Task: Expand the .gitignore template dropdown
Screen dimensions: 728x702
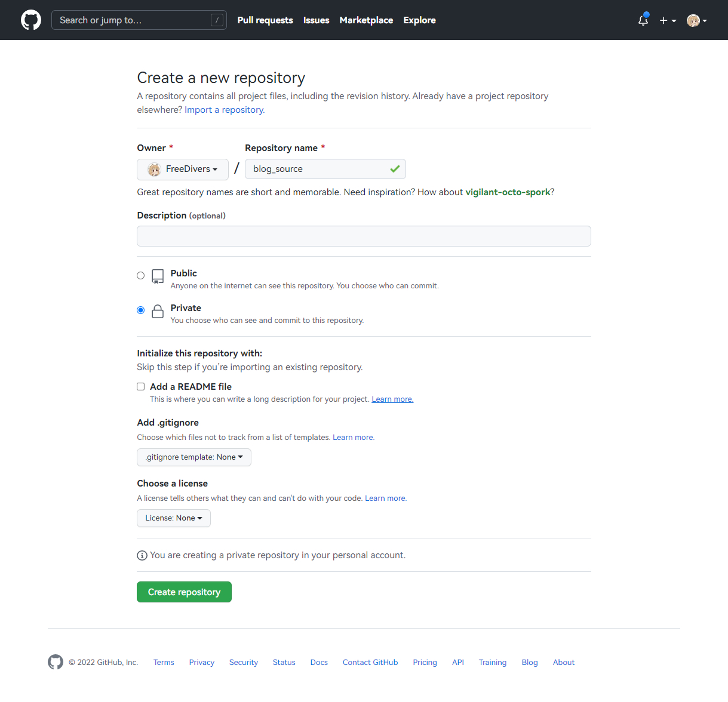Action: click(x=194, y=457)
